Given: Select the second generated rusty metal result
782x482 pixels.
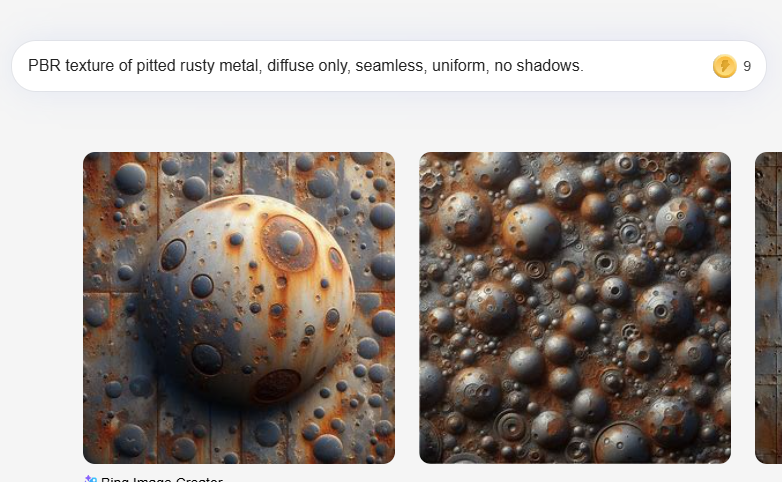Looking at the screenshot, I should (575, 308).
